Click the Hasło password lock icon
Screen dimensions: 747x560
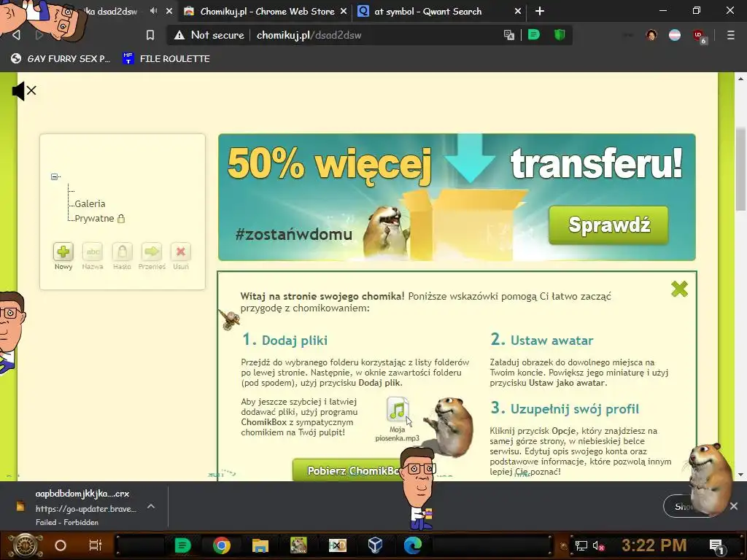coord(123,252)
